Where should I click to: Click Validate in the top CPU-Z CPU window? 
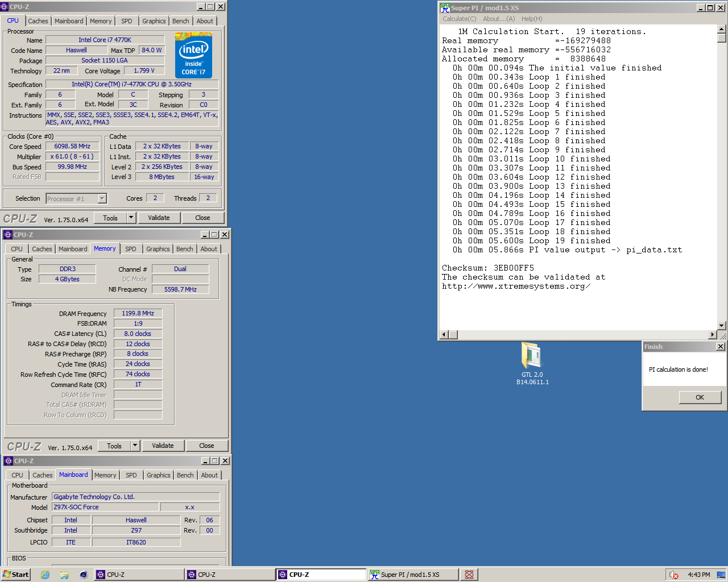159,218
